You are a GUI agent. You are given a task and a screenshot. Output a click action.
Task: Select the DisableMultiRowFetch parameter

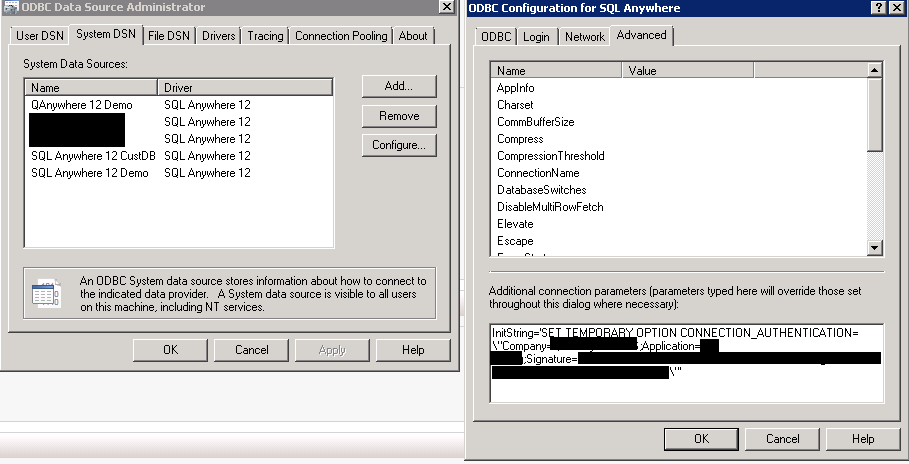[550, 207]
